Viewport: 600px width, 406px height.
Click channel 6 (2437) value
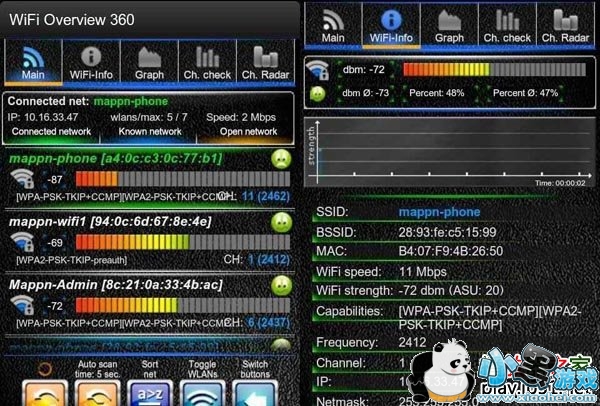pos(269,323)
